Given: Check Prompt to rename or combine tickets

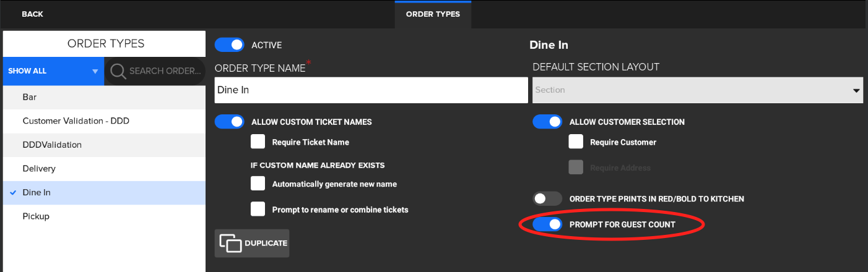Looking at the screenshot, I should point(258,210).
